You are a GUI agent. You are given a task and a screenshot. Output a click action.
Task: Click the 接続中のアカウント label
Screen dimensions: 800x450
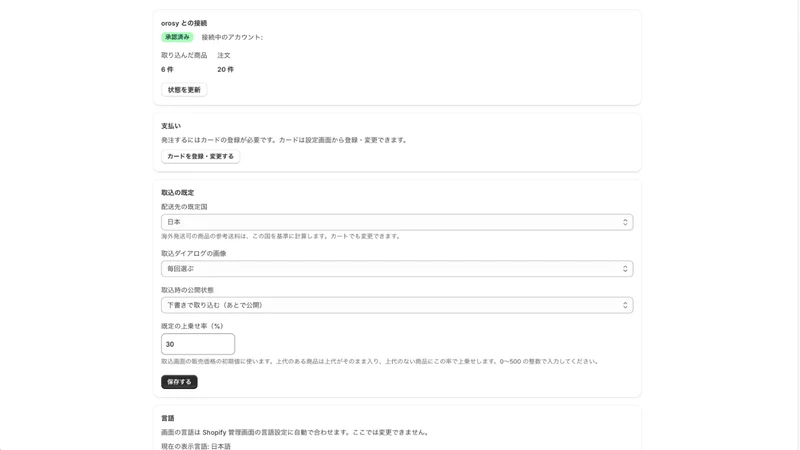tap(232, 37)
